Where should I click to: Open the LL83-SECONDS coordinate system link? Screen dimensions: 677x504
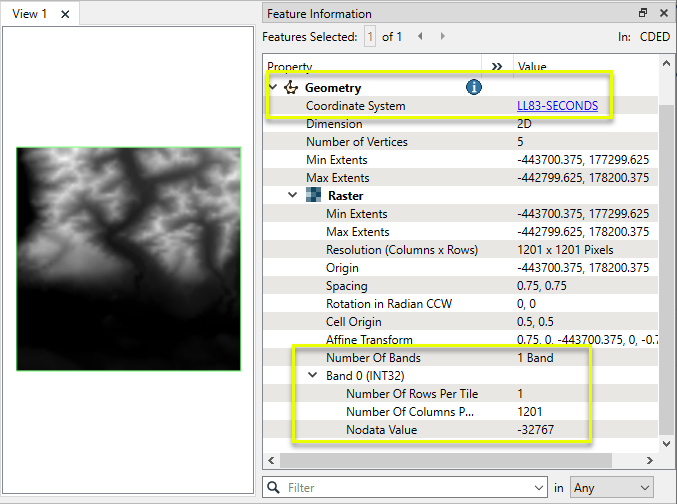pos(557,106)
